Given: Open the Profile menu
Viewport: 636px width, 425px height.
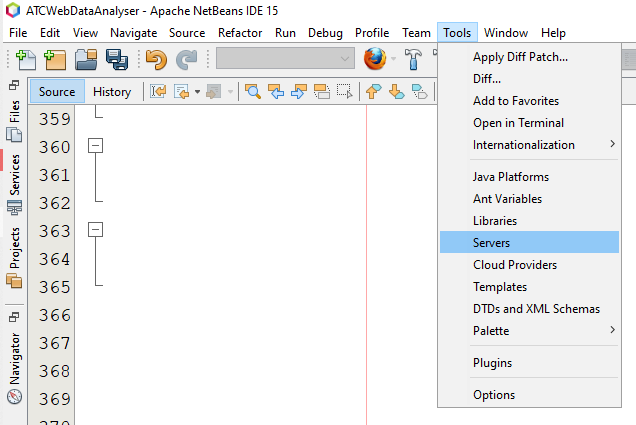Looking at the screenshot, I should click(372, 33).
